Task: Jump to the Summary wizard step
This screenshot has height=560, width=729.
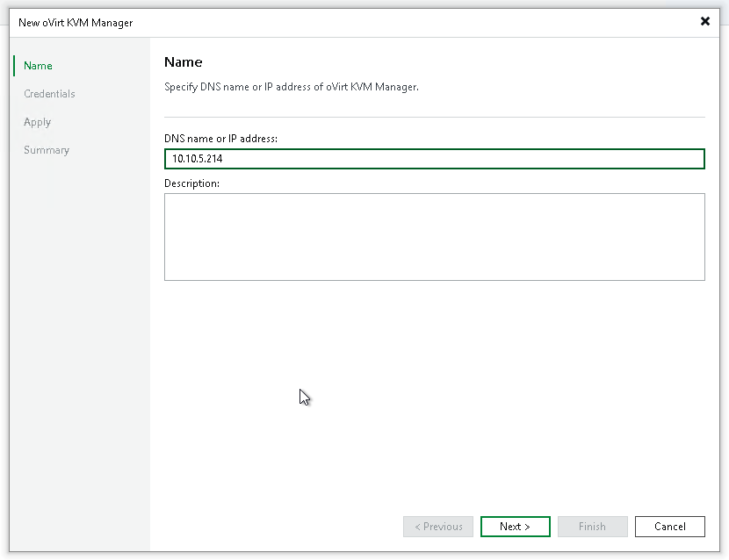Action: [47, 150]
